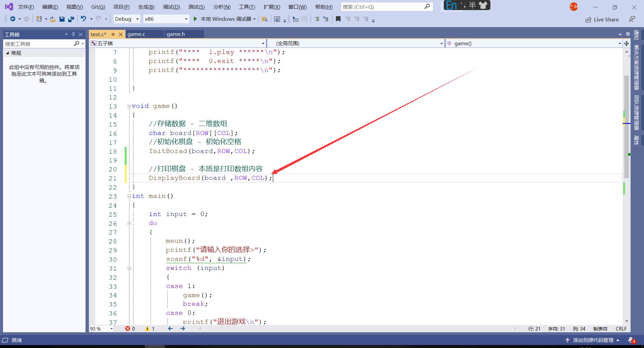
Task: Click the split editor window icon
Action: pyautogui.click(x=627, y=43)
